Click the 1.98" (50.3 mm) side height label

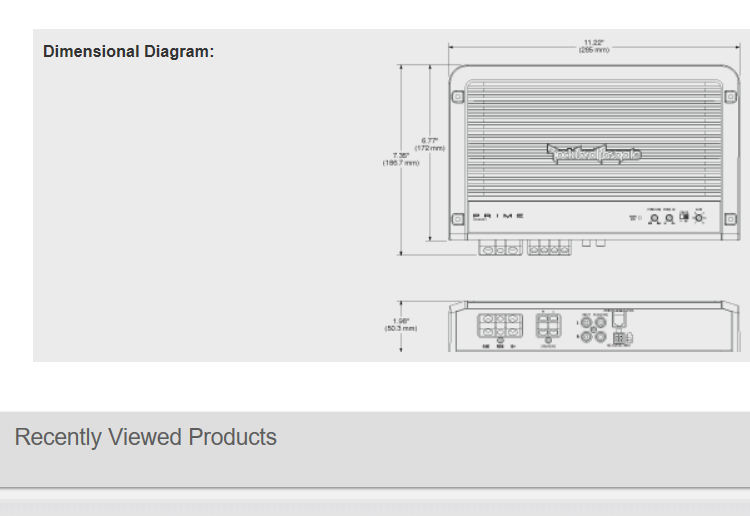[401, 324]
